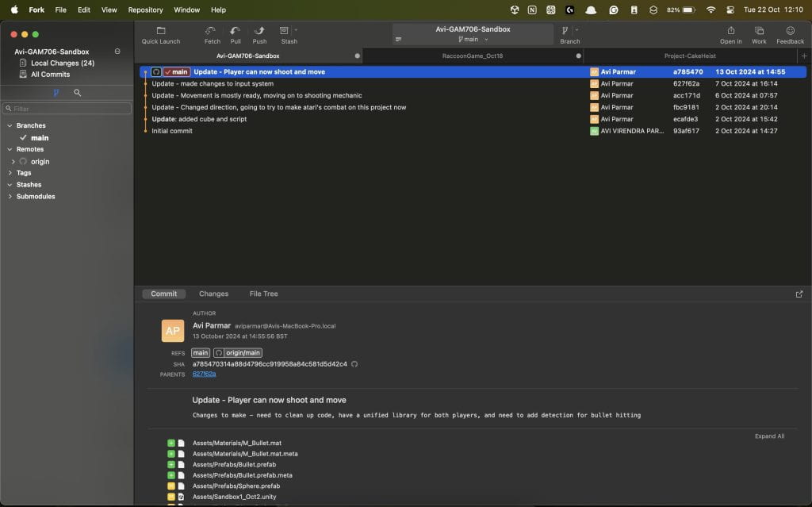
Task: Expand the Stashes section
Action: pyautogui.click(x=10, y=185)
